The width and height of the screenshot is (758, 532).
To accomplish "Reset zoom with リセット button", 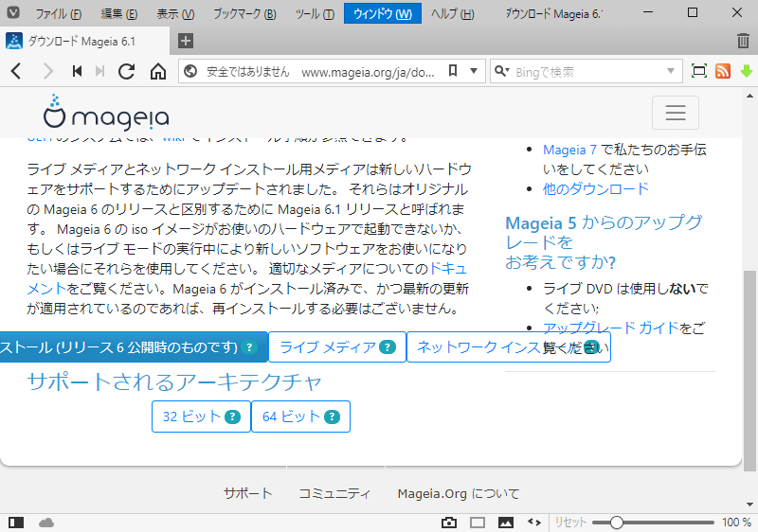I will click(570, 523).
